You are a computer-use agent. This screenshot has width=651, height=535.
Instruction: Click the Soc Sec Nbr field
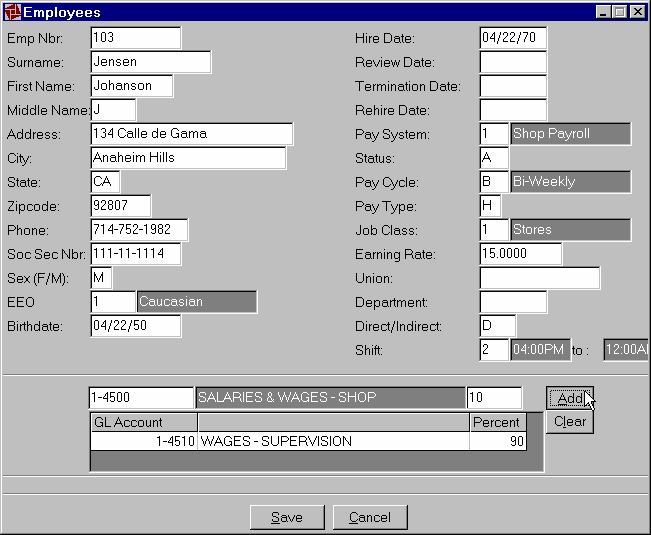(135, 254)
